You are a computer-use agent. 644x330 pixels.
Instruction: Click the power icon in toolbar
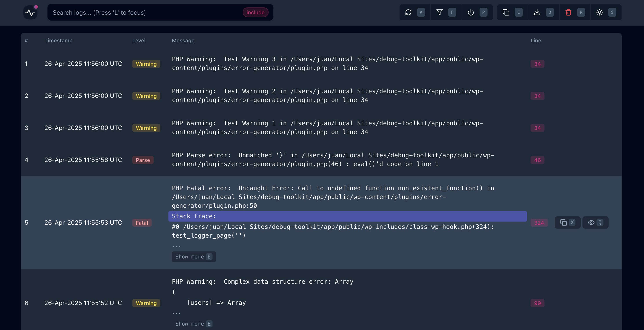coord(471,13)
